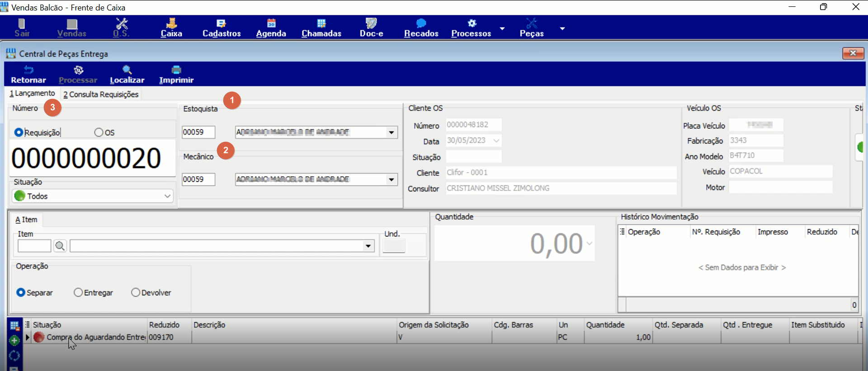Image resolution: width=868 pixels, height=371 pixels.
Task: Click the item search magnifier icon
Action: [60, 246]
